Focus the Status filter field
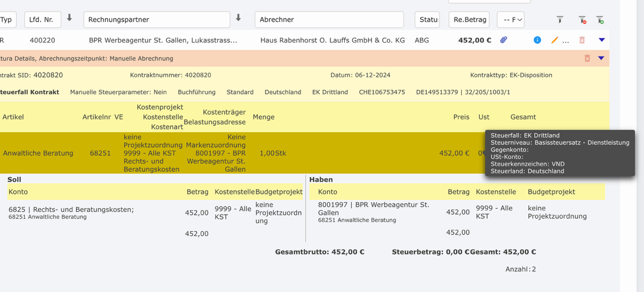Viewport: 644px width, 292px height. 427,20
